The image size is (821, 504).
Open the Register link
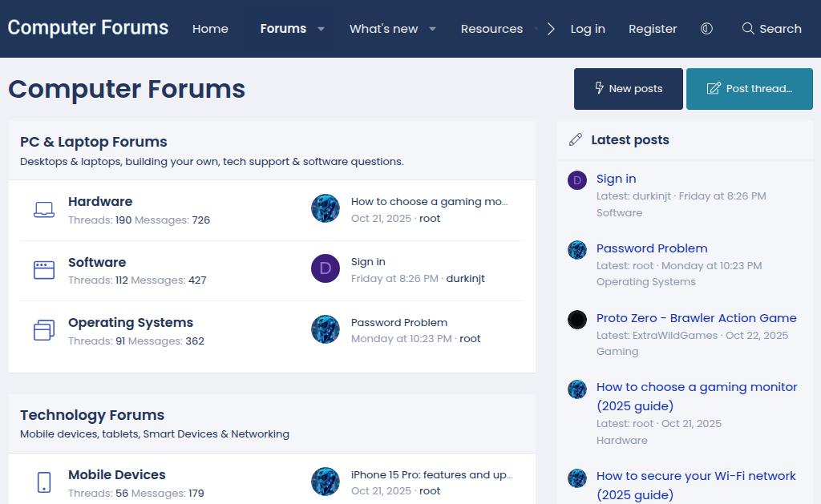[653, 29]
